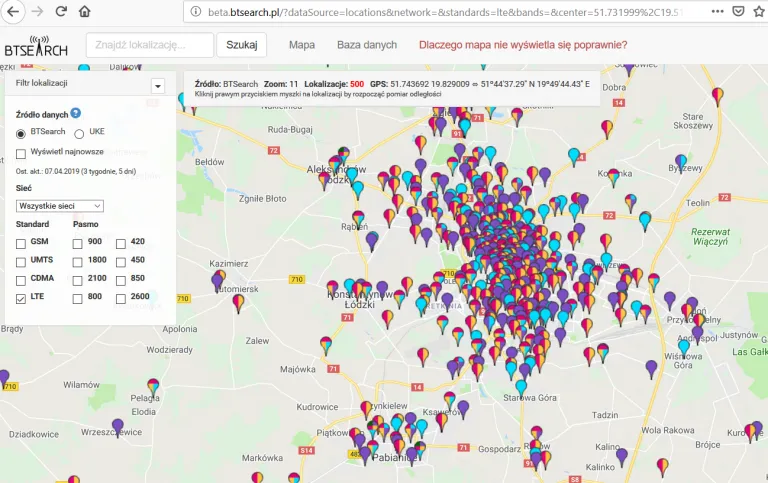Screen dimensions: 768x483
Task: Enable the 1800 band checkbox
Action: [x=77, y=262]
